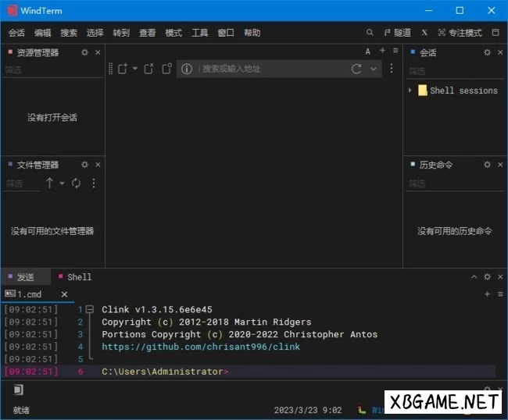The width and height of the screenshot is (508, 420).
Task: Refresh the 文件管理器 file list
Action: pyautogui.click(x=76, y=183)
